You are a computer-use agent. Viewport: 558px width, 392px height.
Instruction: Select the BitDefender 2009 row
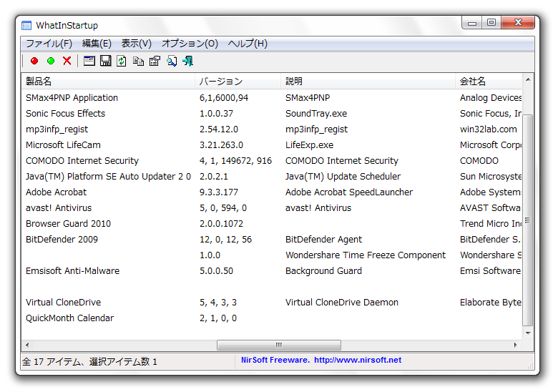point(271,240)
